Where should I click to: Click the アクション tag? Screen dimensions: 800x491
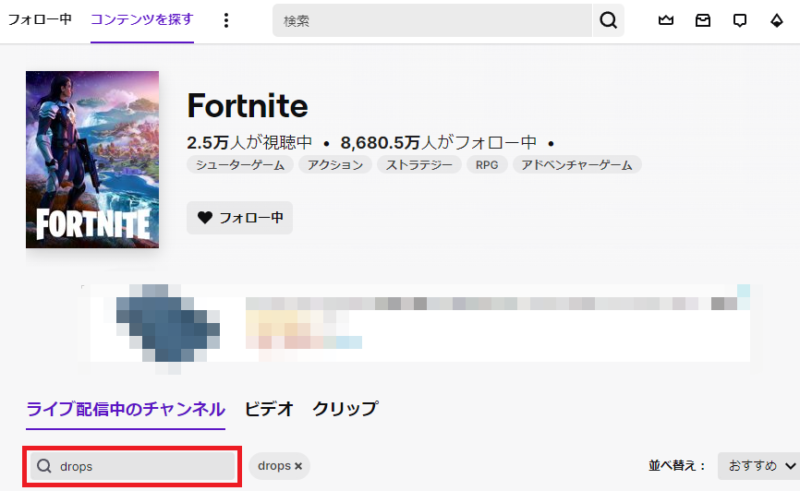click(335, 165)
